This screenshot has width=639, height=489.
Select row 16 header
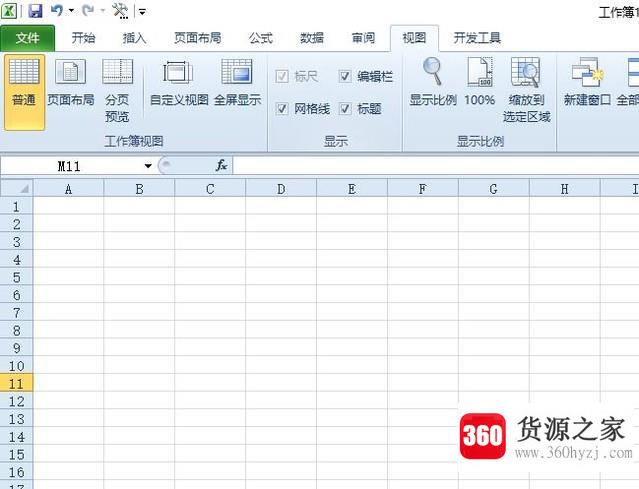tap(16, 472)
